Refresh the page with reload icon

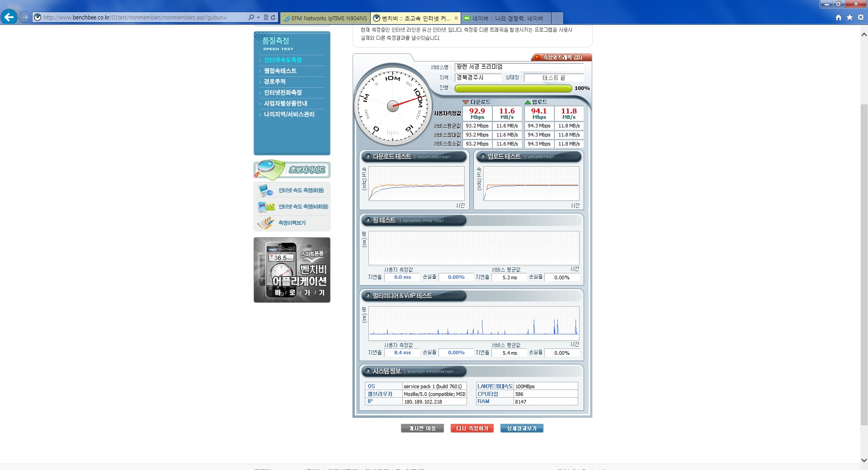[273, 17]
